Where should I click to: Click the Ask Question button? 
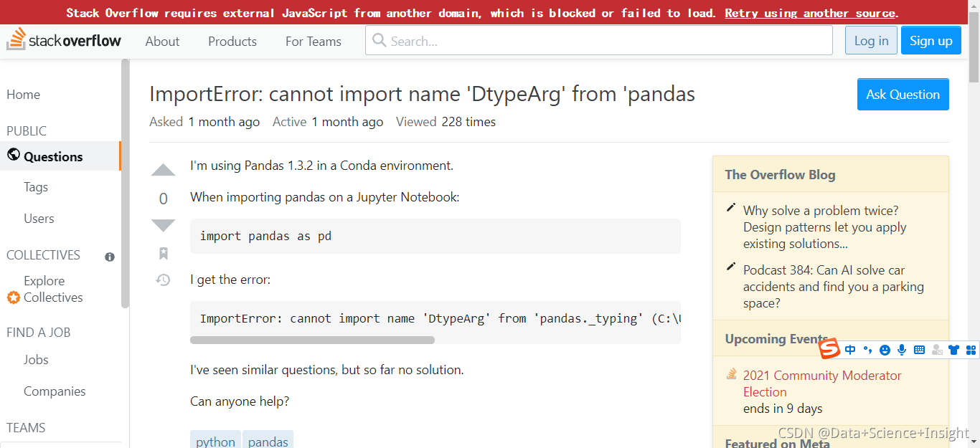click(x=903, y=94)
